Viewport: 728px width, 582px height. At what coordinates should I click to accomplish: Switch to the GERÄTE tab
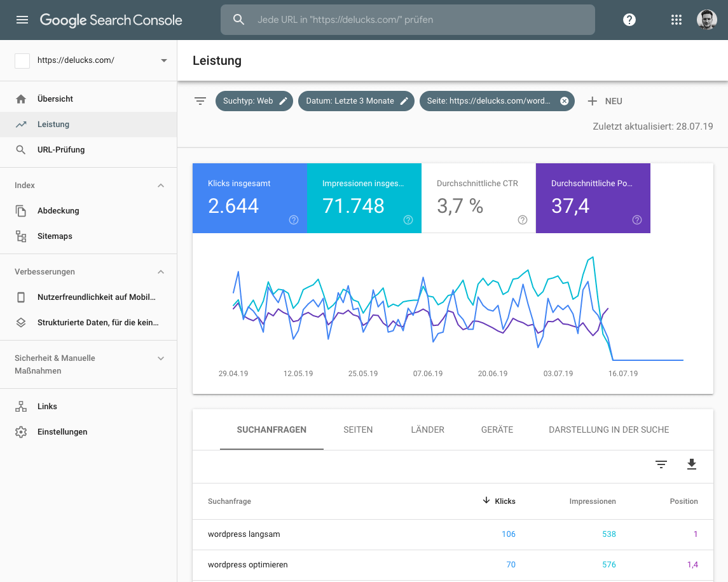click(497, 430)
